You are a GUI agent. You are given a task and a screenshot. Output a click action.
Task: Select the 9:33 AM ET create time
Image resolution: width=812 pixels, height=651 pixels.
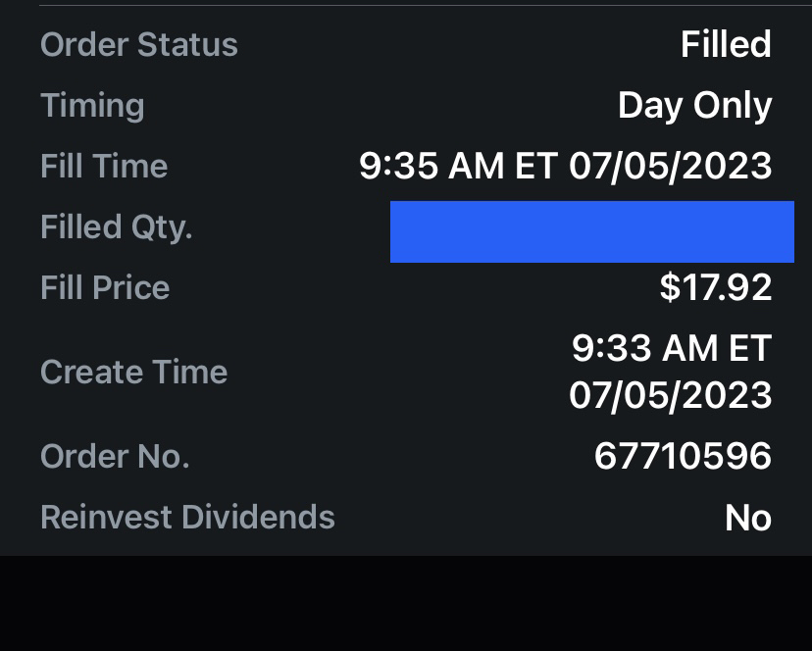(x=672, y=348)
